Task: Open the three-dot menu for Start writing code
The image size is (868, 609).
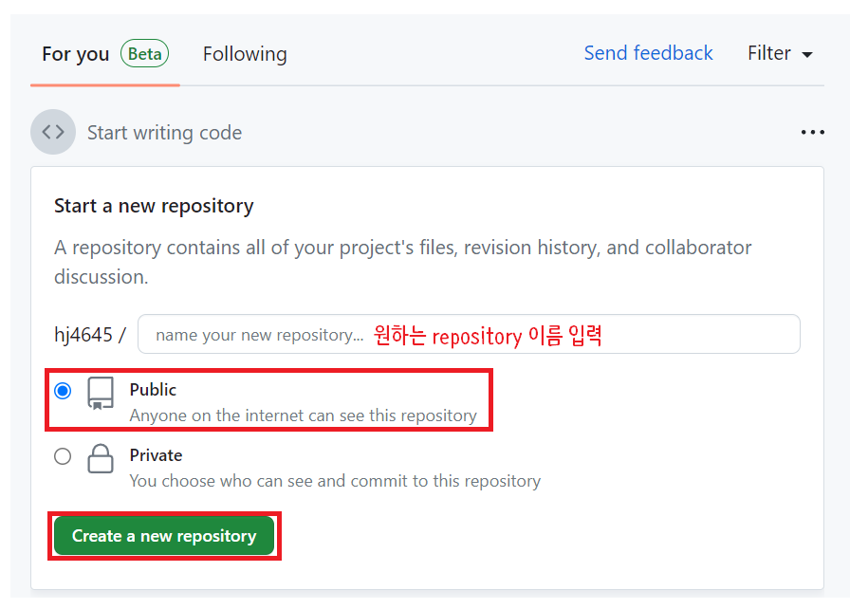Action: pyautogui.click(x=812, y=132)
